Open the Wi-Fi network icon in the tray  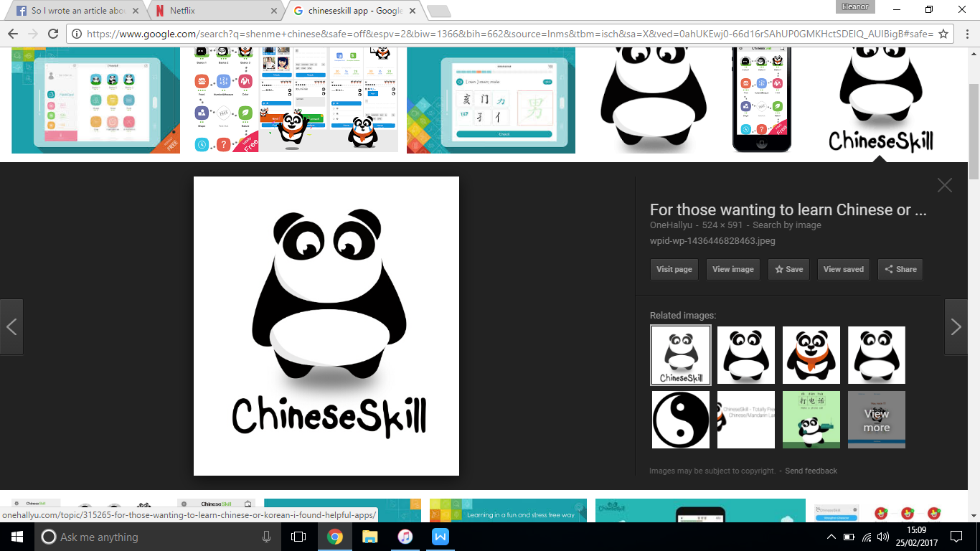[867, 537]
